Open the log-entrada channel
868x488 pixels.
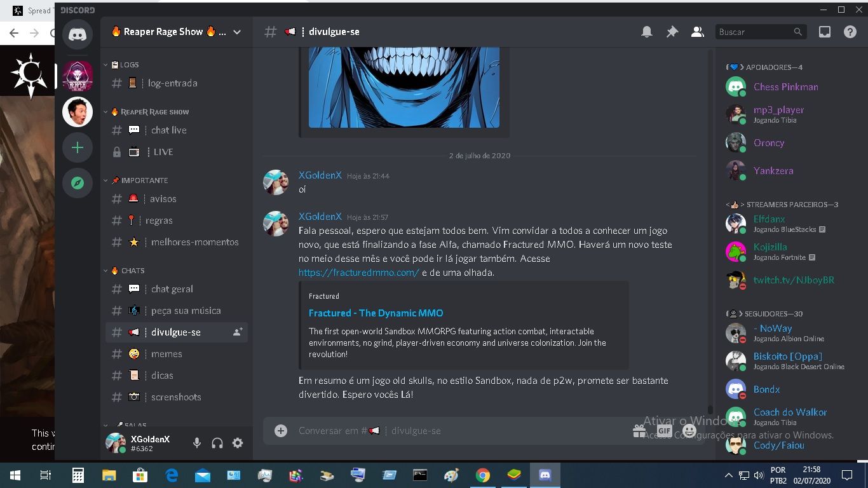177,83
